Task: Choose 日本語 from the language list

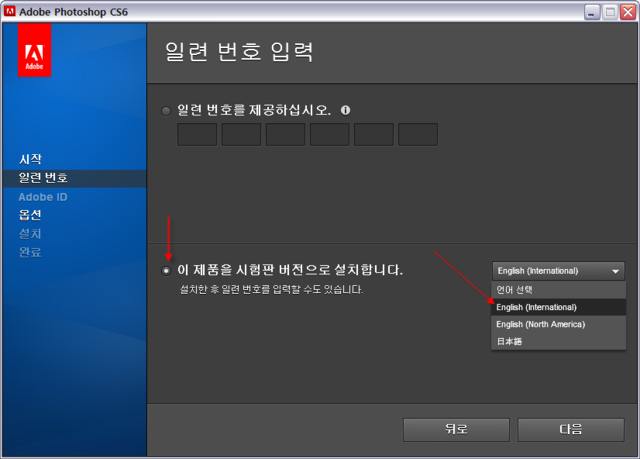Action: [x=558, y=341]
